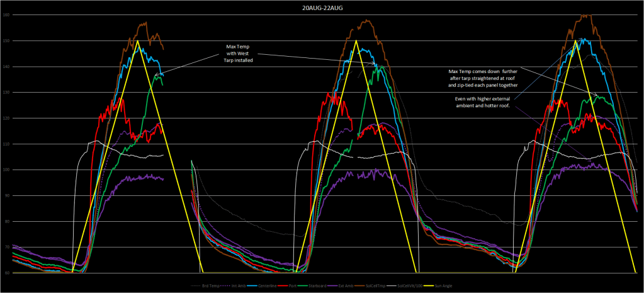Viewport: 644px width, 293px height.
Task: Click the 70 label on the vertical axis
Action: coord(7,247)
